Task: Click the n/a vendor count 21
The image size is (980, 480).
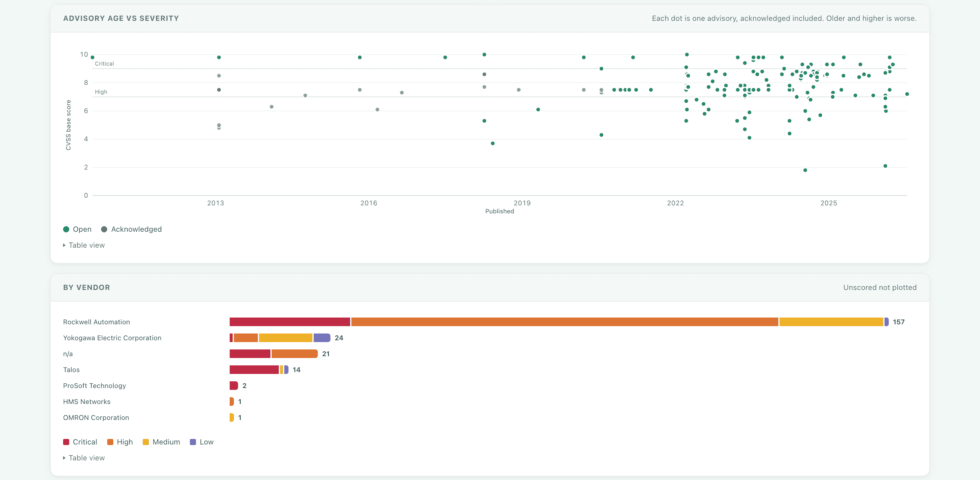Action: point(326,354)
